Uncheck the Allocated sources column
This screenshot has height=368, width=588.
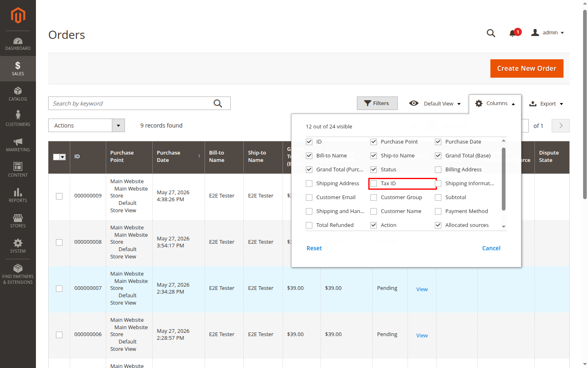438,225
